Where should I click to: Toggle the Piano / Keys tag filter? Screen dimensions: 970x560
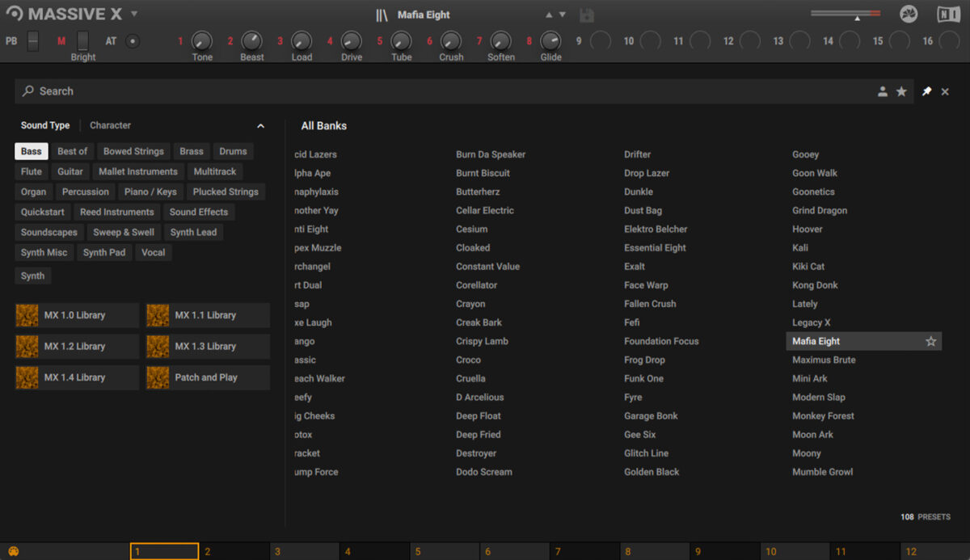pos(150,192)
